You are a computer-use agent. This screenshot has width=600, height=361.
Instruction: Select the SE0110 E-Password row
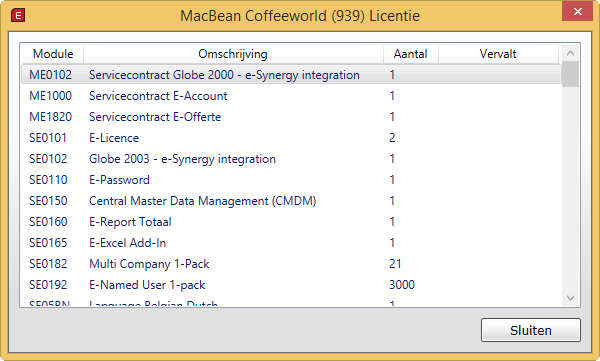coord(292,180)
